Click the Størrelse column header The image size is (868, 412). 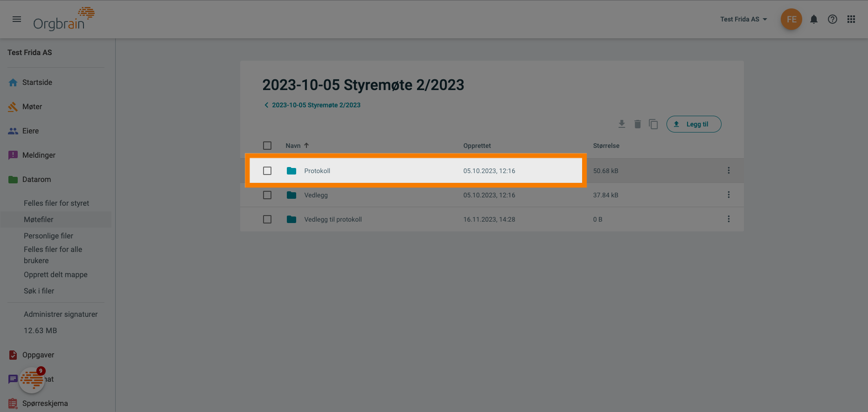pyautogui.click(x=606, y=146)
